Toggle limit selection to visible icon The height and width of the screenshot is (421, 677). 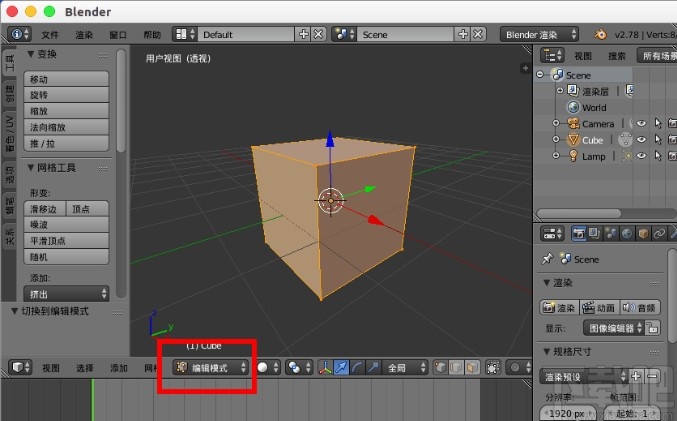pyautogui.click(x=493, y=367)
